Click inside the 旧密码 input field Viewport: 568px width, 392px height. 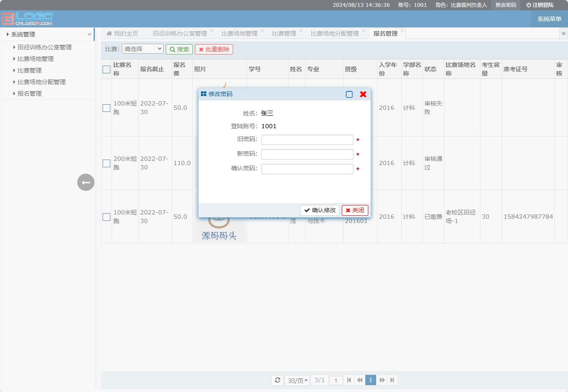coord(307,140)
